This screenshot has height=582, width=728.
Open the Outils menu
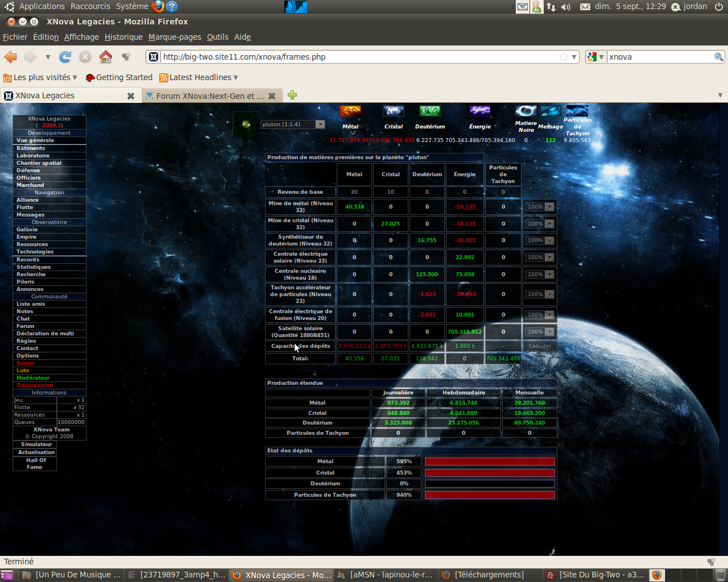click(217, 37)
